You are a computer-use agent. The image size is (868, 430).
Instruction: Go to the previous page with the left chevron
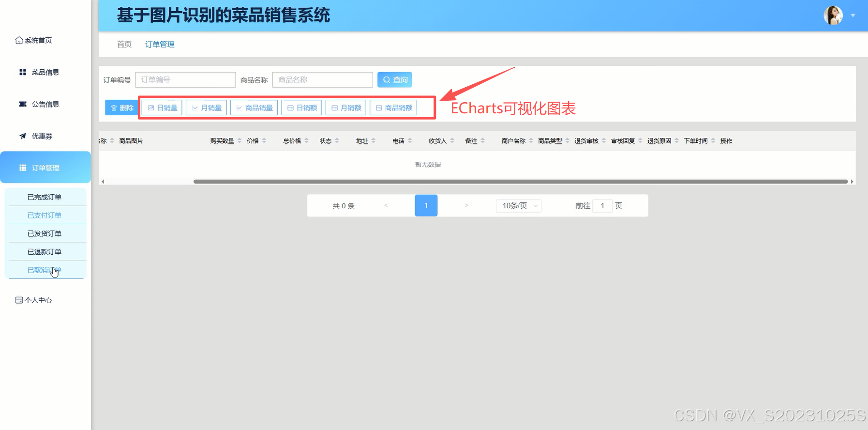(386, 205)
